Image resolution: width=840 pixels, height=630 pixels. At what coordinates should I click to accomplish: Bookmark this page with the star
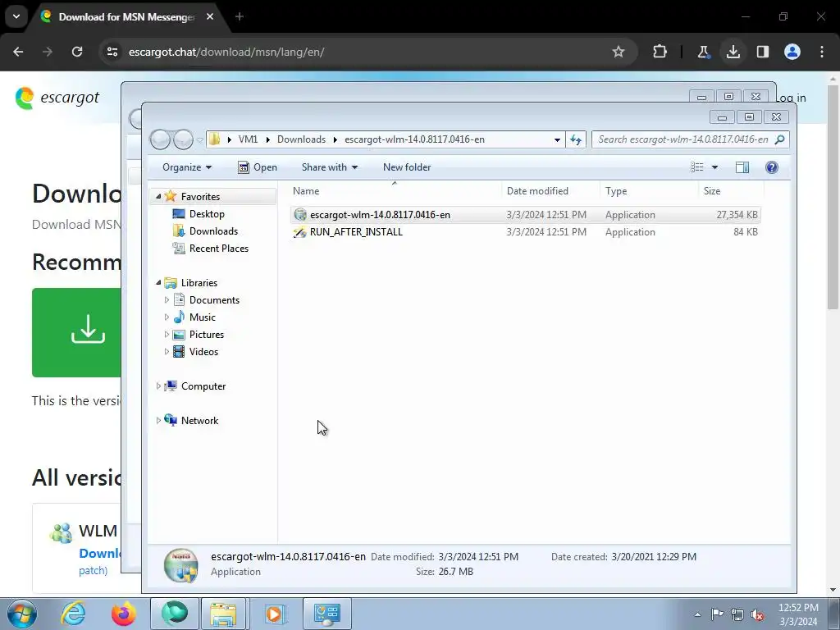[619, 52]
